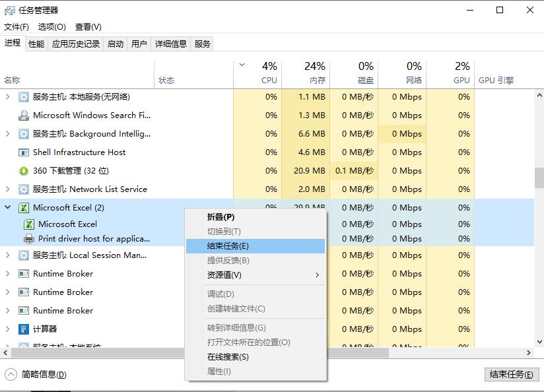Select the Print driver host for applica... row

[93, 239]
